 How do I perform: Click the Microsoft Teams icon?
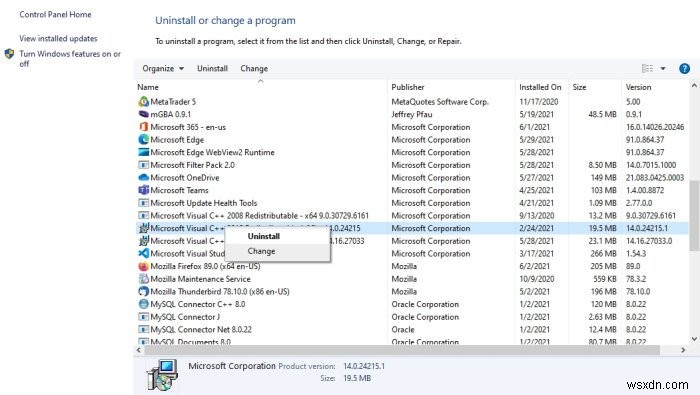(x=143, y=190)
